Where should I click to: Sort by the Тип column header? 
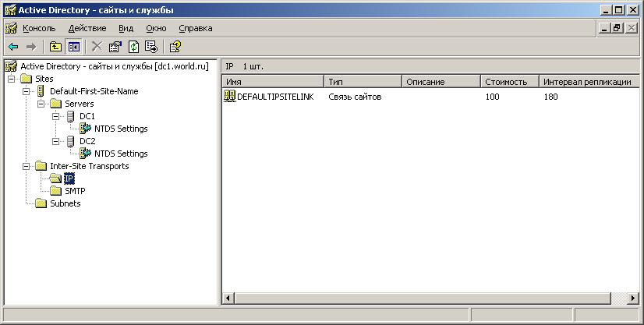pyautogui.click(x=363, y=82)
